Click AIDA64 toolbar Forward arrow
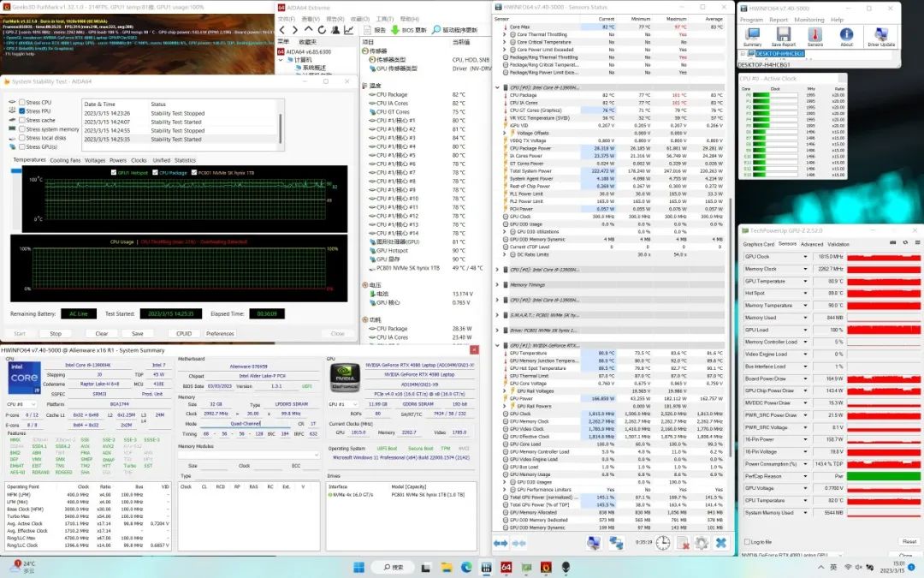This screenshot has width=924, height=578. (x=295, y=30)
